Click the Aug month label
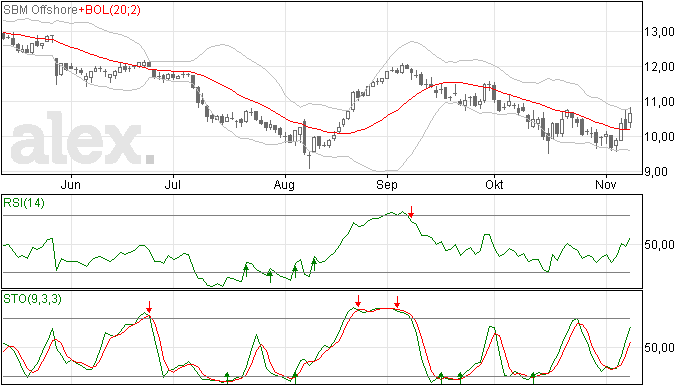This screenshot has height=387, width=690. (x=284, y=184)
